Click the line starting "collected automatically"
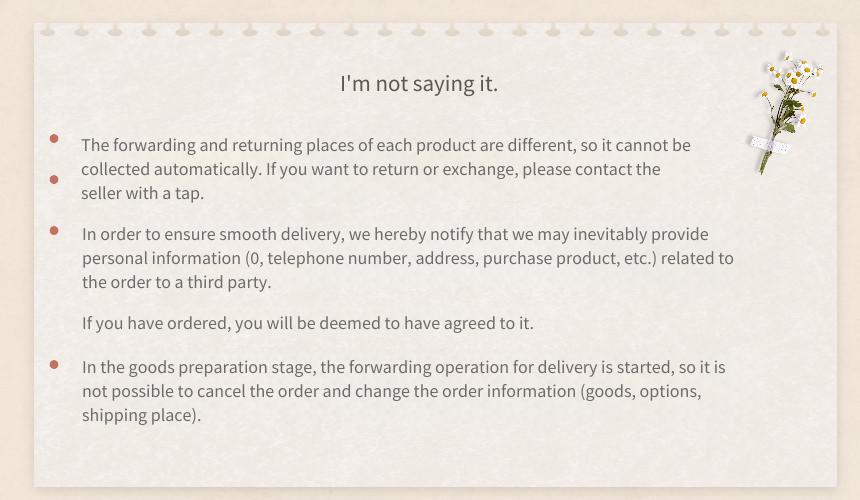This screenshot has width=860, height=500. click(x=371, y=169)
